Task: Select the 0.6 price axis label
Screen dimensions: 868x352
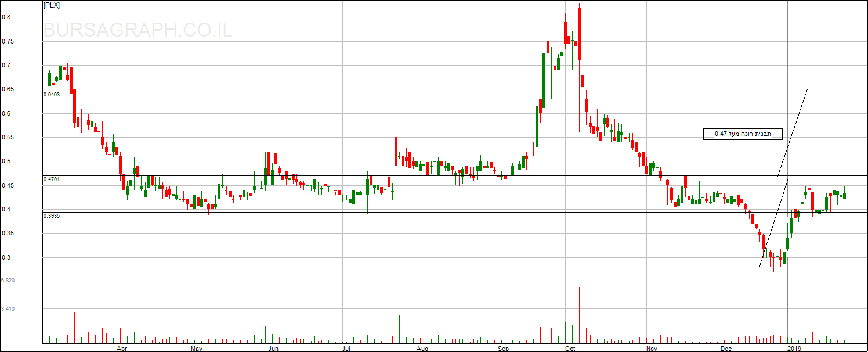Action: tap(5, 113)
